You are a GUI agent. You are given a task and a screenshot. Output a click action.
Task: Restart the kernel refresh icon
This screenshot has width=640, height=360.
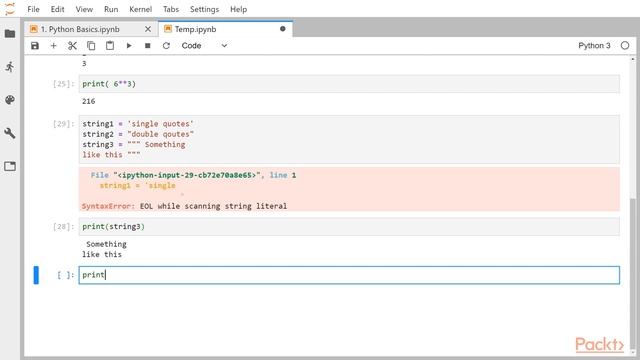pyautogui.click(x=166, y=46)
